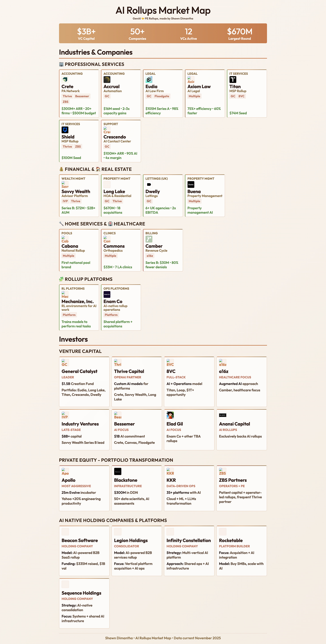
Task: Open the Anansi Capital logo
Action: [223, 415]
